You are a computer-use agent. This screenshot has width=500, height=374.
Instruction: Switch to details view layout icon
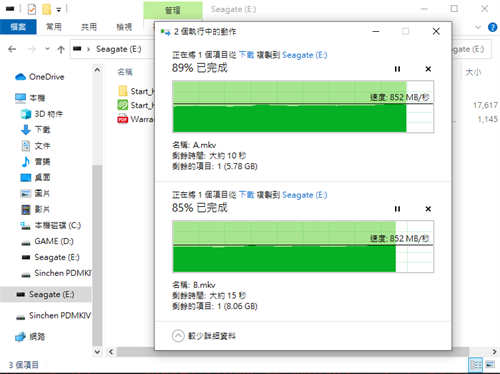point(476,364)
